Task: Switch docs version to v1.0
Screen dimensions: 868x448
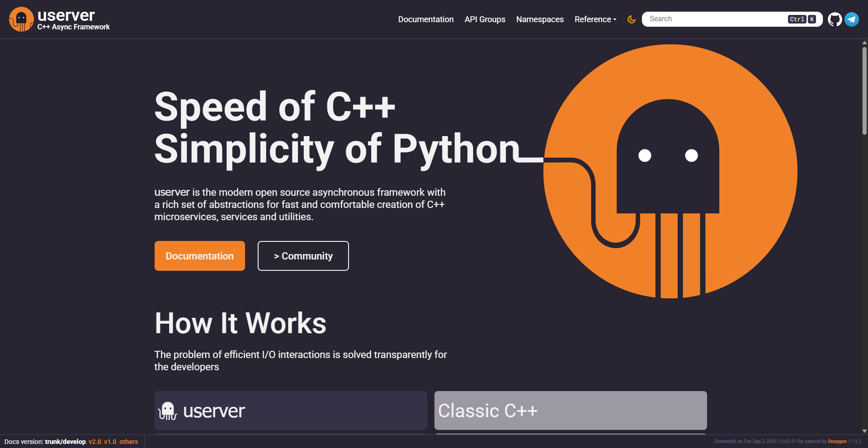Action: click(110, 442)
